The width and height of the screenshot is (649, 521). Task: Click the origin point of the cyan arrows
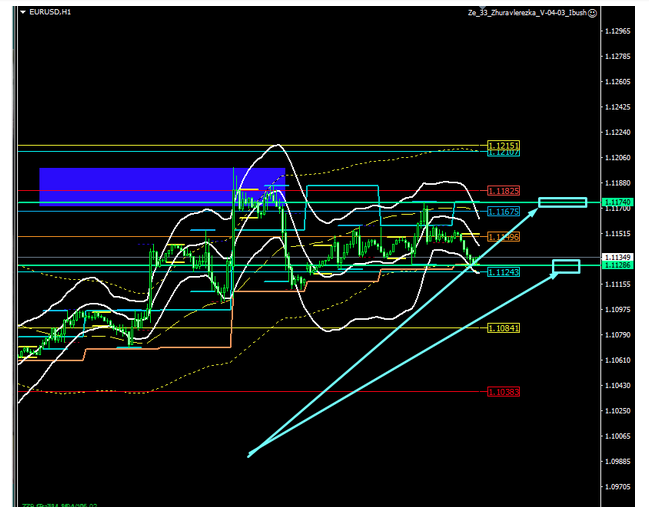pyautogui.click(x=248, y=456)
